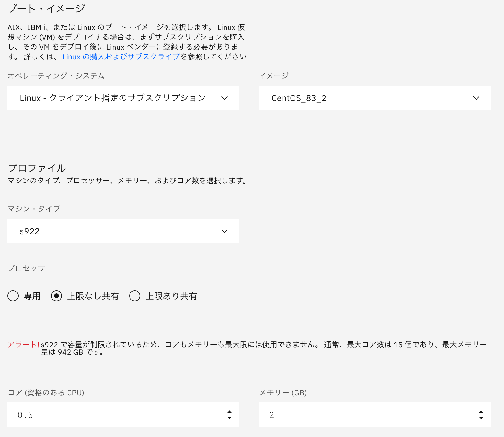Click the image field chevron icon
The height and width of the screenshot is (437, 504).
[476, 98]
